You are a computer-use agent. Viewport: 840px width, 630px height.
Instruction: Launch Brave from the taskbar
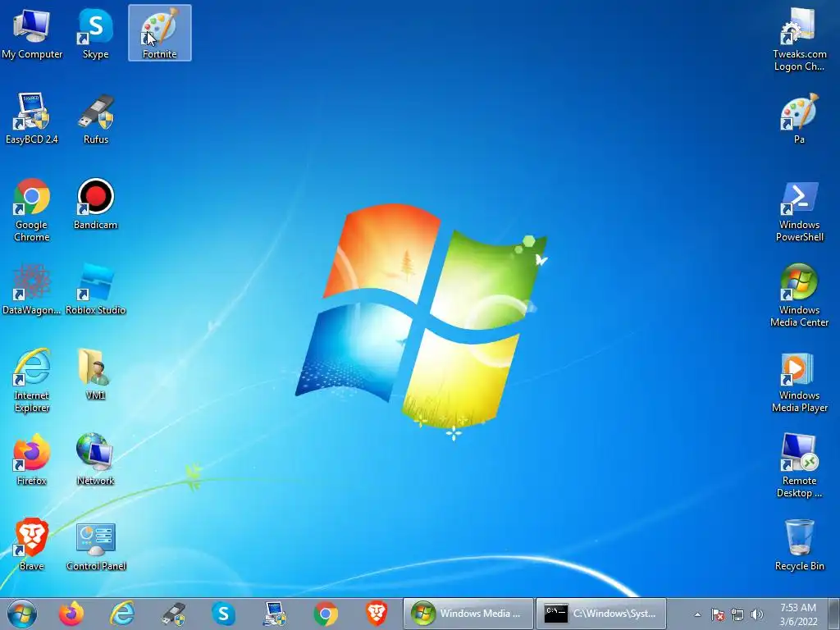[376, 614]
